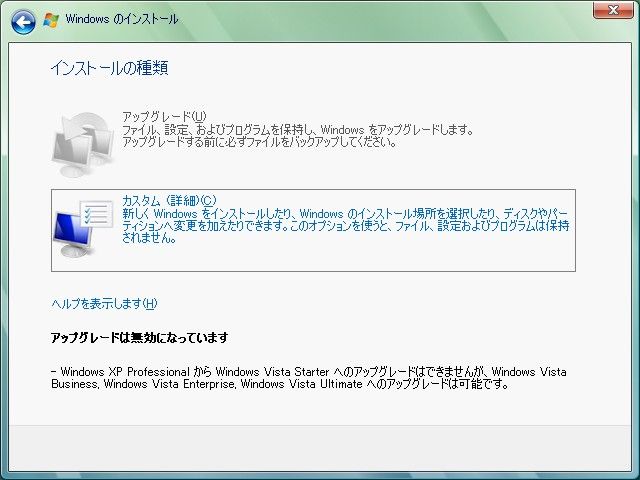Click the custom option description text
The height and width of the screenshot is (480, 640).
[345, 226]
